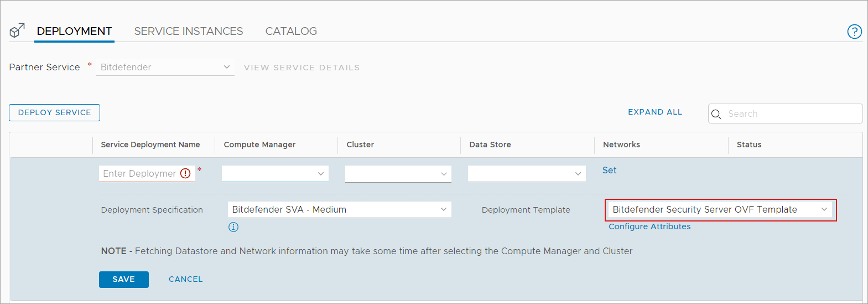
Task: Switch to the Catalog tab
Action: tap(291, 32)
